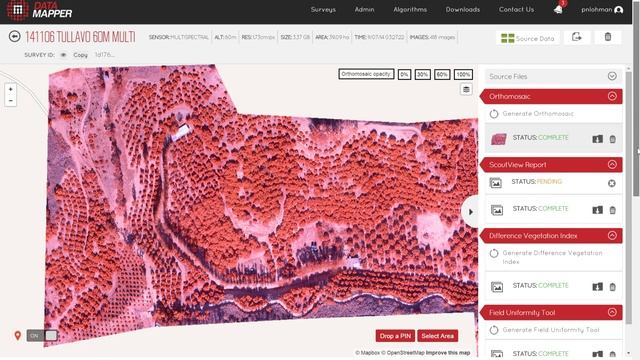Select the completed ScoutView Report image icon
The height and width of the screenshot is (360, 640).
[497, 210]
